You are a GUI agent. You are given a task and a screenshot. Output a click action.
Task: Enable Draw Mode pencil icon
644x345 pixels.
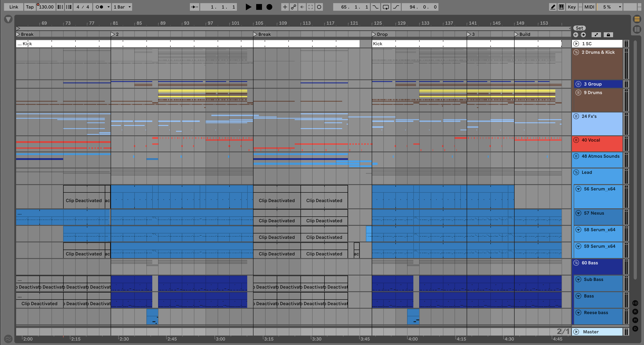(x=553, y=7)
